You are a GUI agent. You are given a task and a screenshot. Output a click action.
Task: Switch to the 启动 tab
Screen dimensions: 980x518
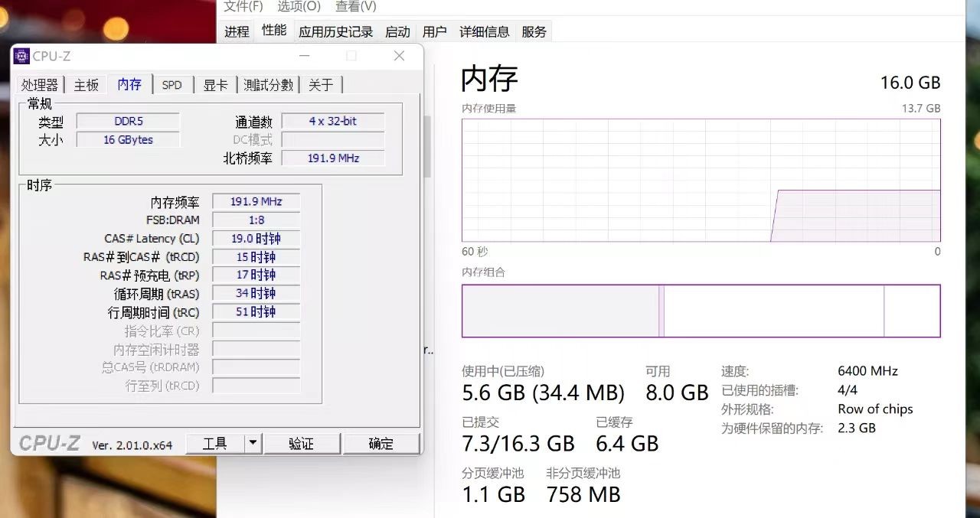point(397,31)
